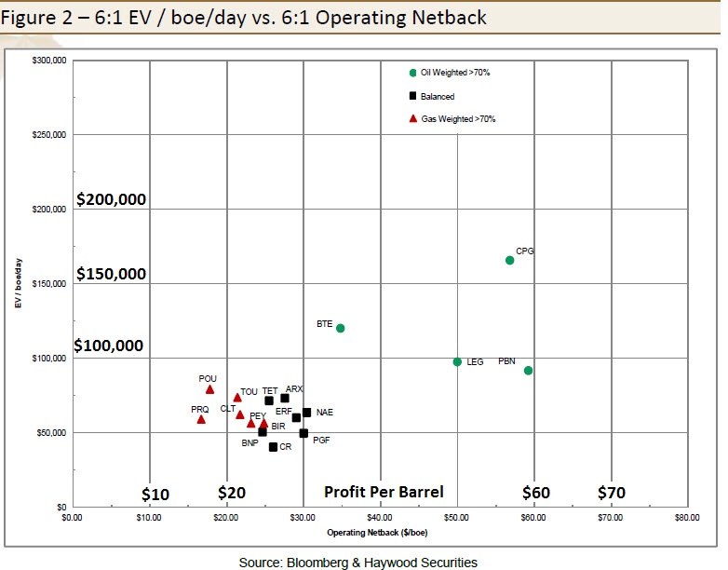
Task: Click the POU red triangle marker
Action: pyautogui.click(x=209, y=390)
